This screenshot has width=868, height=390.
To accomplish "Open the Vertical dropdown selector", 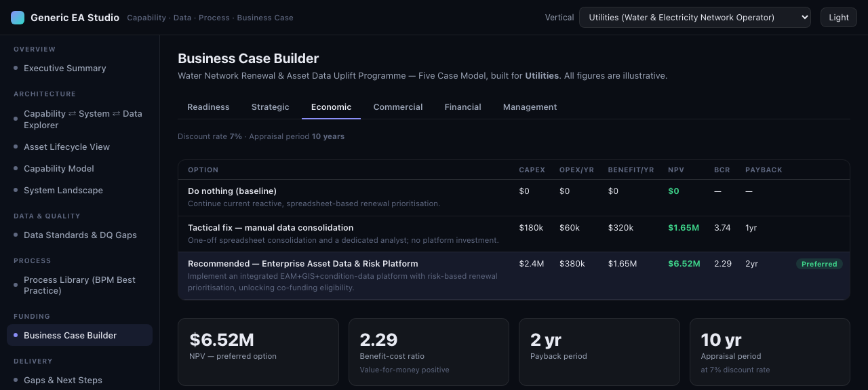I will pos(695,18).
